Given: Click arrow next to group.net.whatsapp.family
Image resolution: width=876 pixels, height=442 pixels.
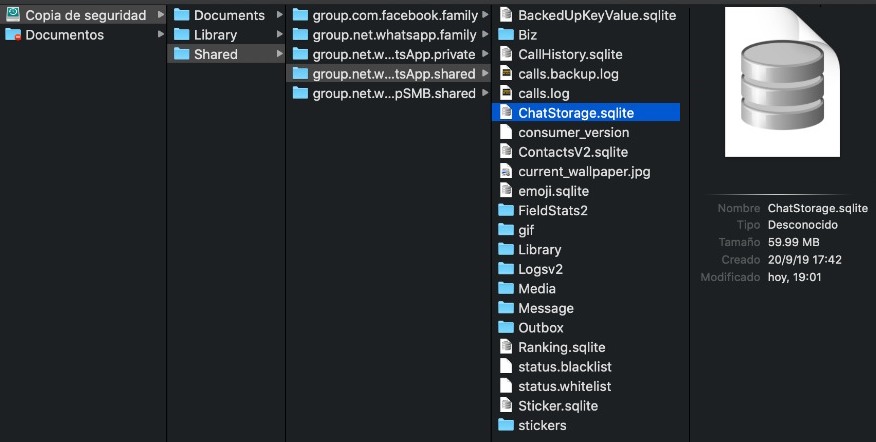Looking at the screenshot, I should pos(485,35).
